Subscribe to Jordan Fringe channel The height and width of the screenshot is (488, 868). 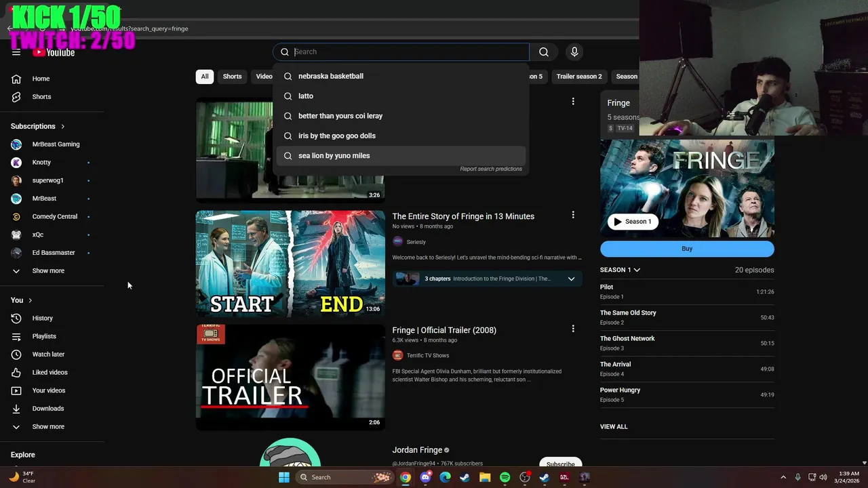point(561,464)
